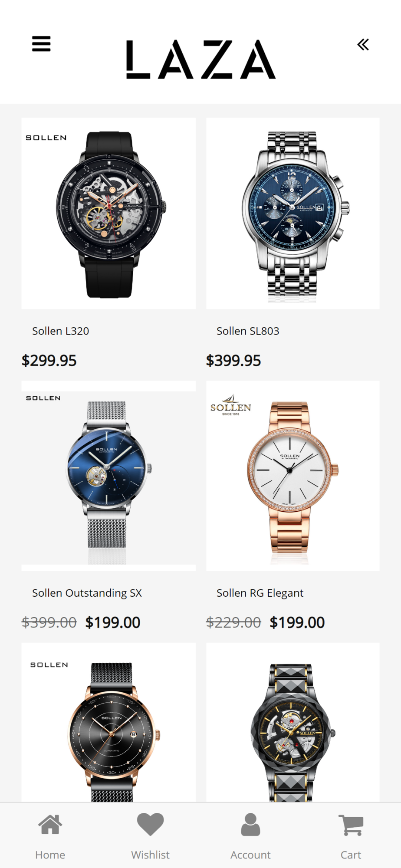
Task: Click the double chevron back icon
Action: click(x=363, y=44)
